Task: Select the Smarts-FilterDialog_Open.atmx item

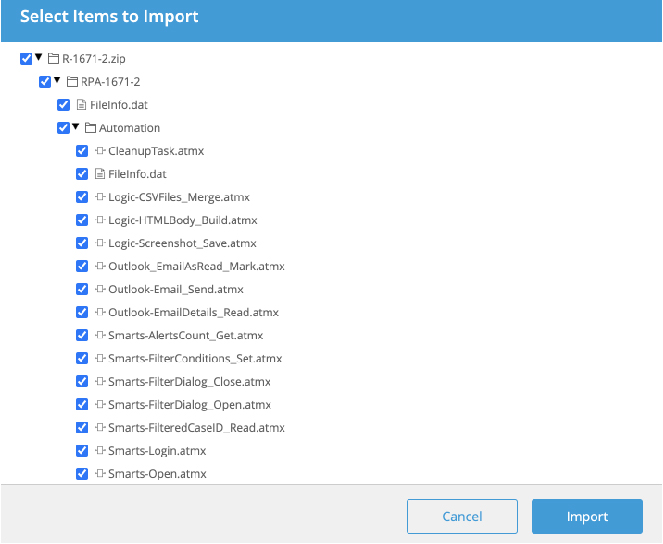Action: point(189,405)
